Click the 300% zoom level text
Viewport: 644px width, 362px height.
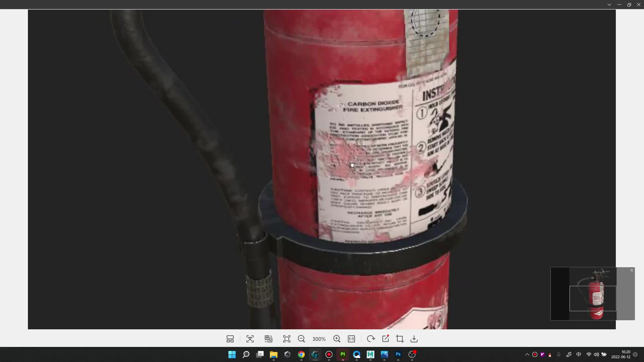(319, 339)
